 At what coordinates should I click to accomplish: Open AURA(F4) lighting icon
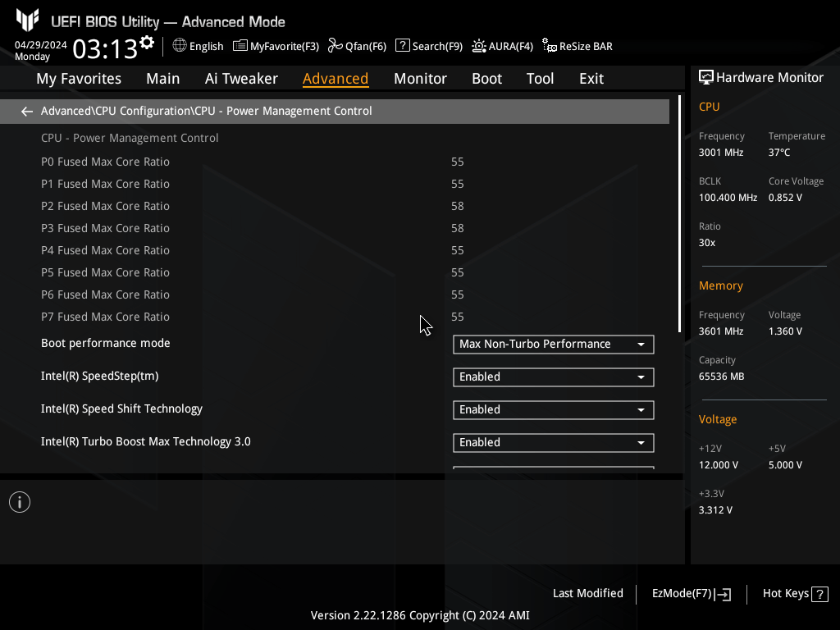[x=479, y=46]
